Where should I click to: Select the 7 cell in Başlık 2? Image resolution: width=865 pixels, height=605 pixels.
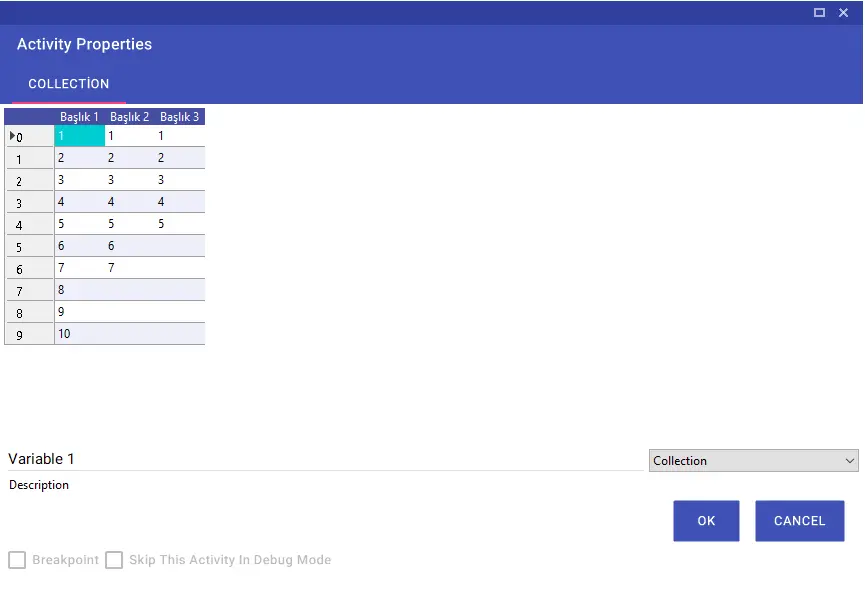coord(130,268)
